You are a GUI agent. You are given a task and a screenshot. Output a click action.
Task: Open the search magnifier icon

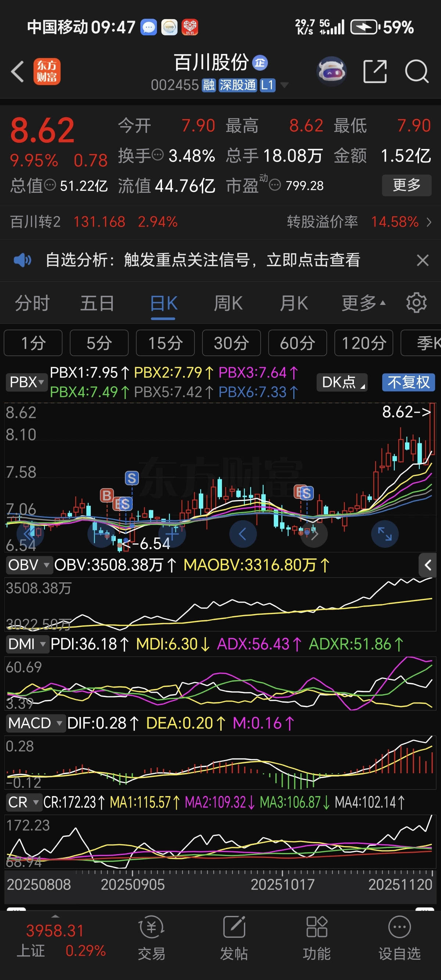[x=417, y=71]
